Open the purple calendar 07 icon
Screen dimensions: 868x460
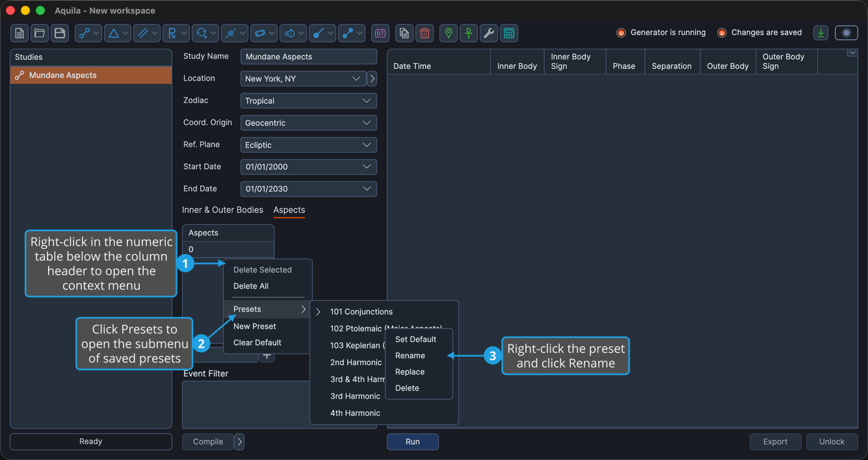click(x=380, y=33)
